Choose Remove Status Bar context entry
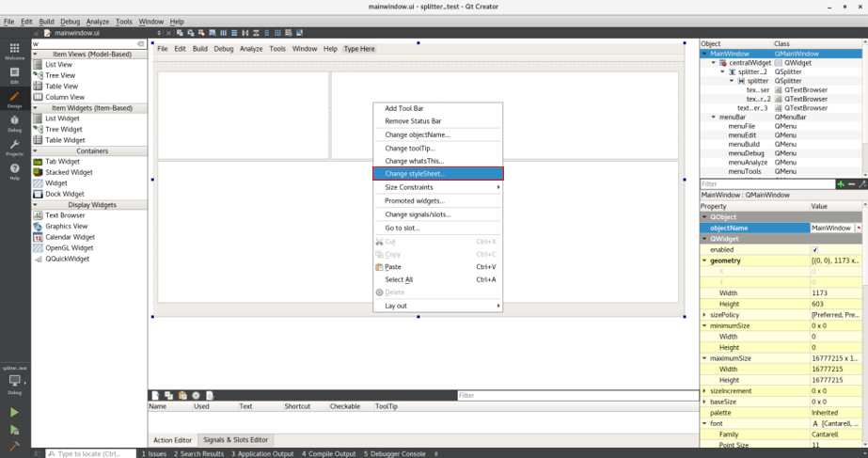The width and height of the screenshot is (868, 458). 438,120
